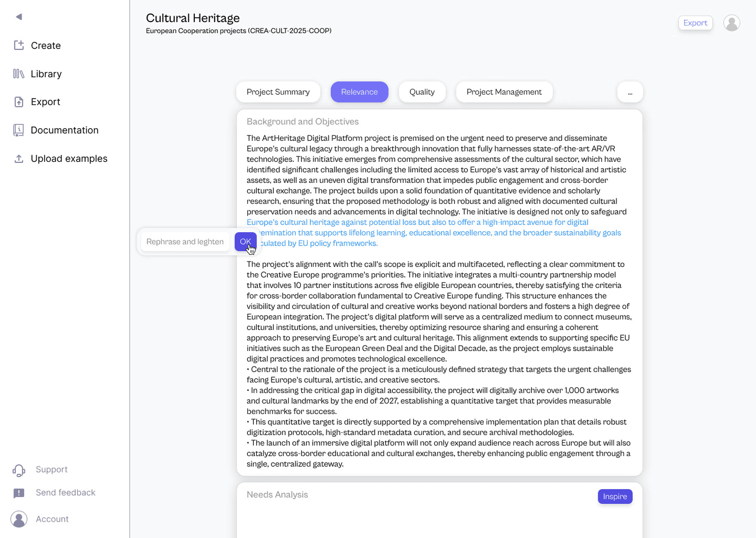Open Account settings via its avatar icon
756x538 pixels.
point(19,519)
